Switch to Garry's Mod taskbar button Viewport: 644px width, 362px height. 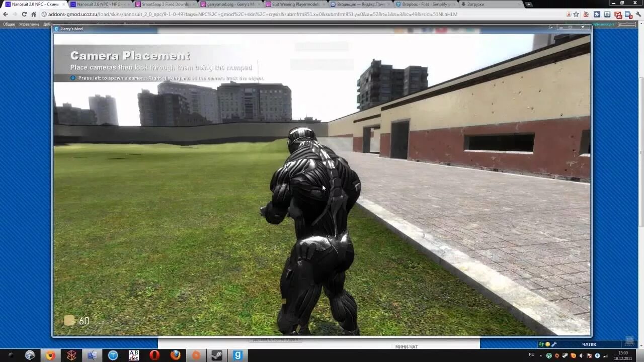coord(237,355)
